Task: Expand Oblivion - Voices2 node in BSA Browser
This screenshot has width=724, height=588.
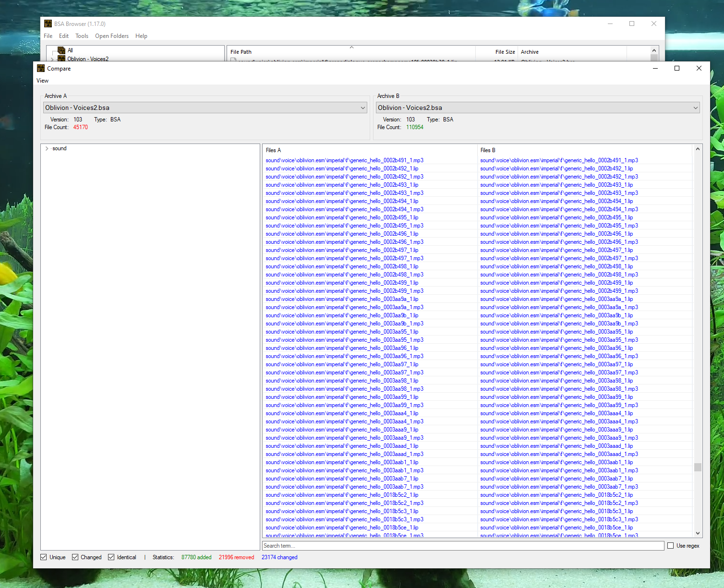Action: (x=52, y=59)
